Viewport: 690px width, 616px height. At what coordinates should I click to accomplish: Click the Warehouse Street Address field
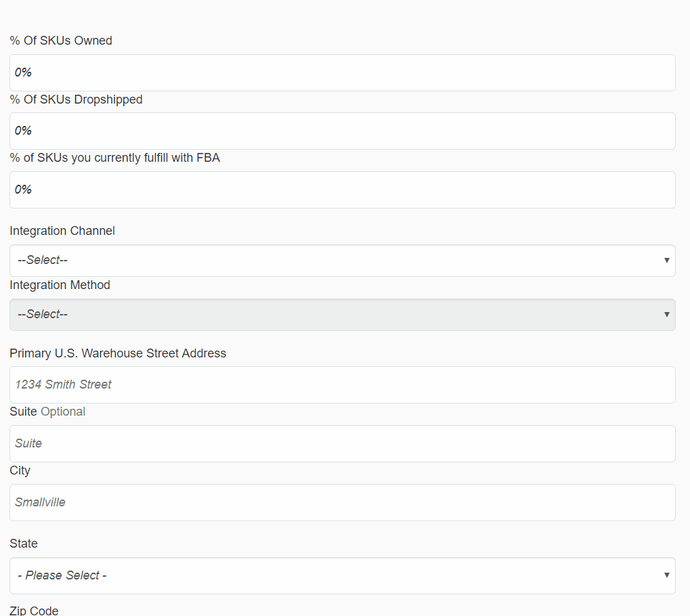(343, 385)
